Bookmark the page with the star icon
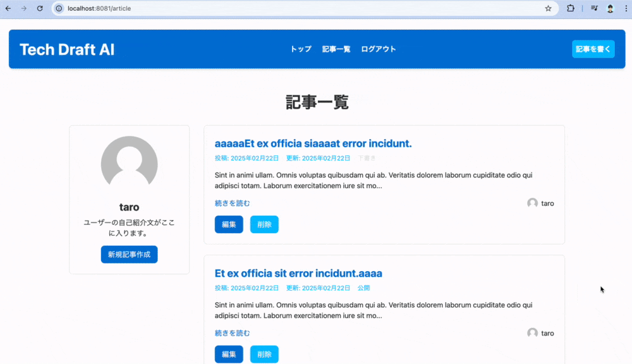This screenshot has width=632, height=364. point(548,8)
